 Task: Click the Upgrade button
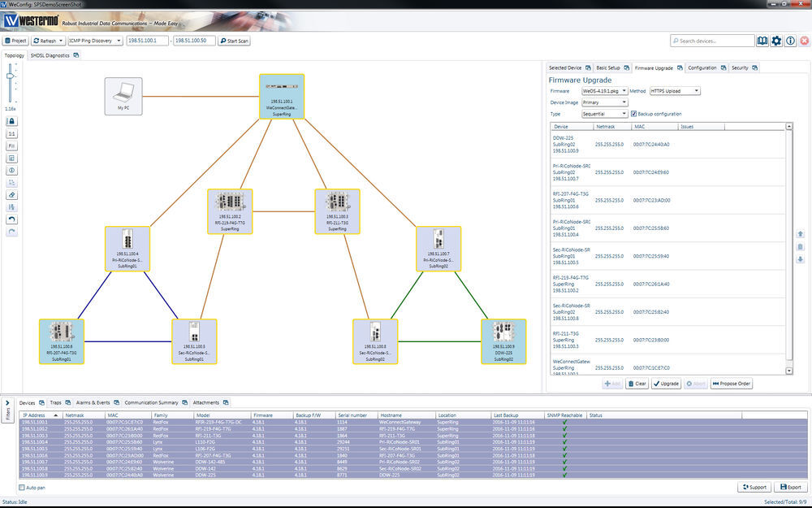pyautogui.click(x=664, y=383)
